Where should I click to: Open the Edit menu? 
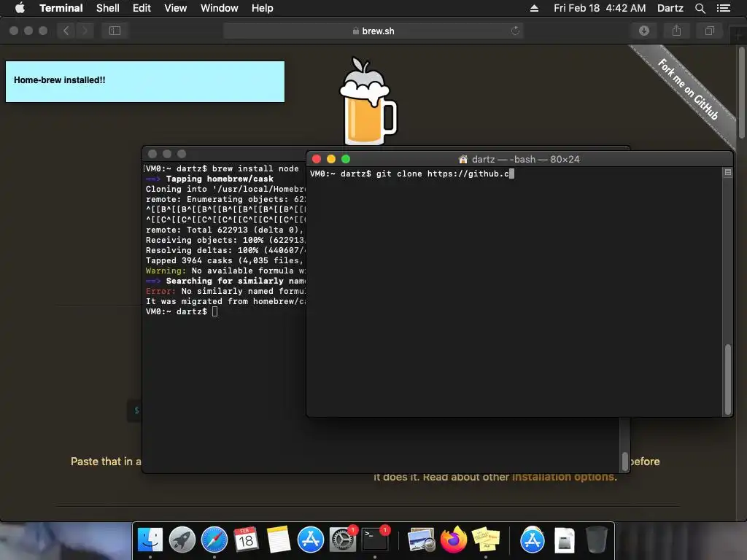click(x=142, y=8)
